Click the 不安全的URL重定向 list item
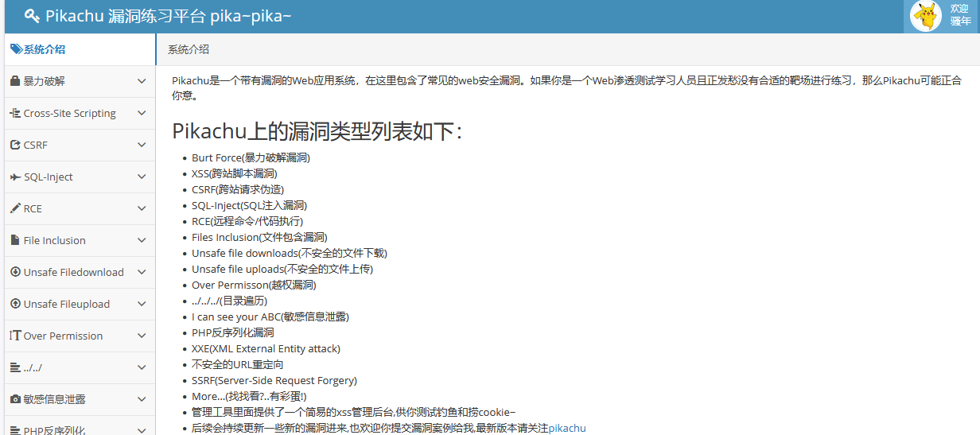Viewport: 980px width, 435px height. [x=238, y=364]
